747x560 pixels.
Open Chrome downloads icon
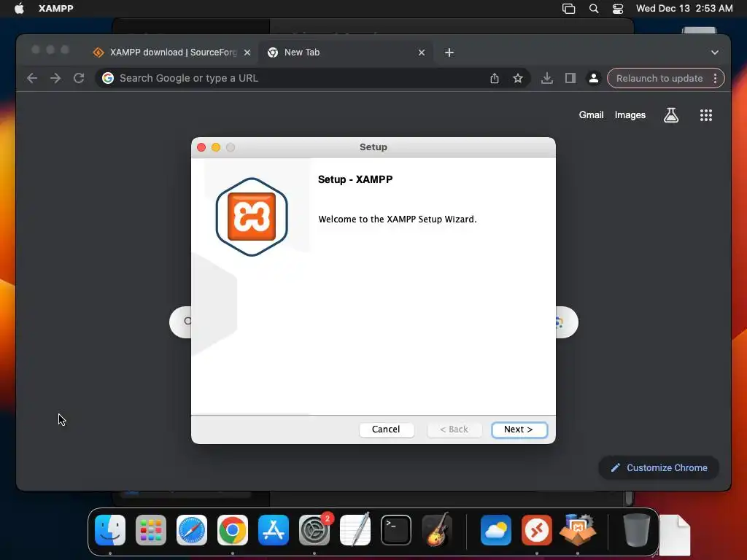[547, 78]
